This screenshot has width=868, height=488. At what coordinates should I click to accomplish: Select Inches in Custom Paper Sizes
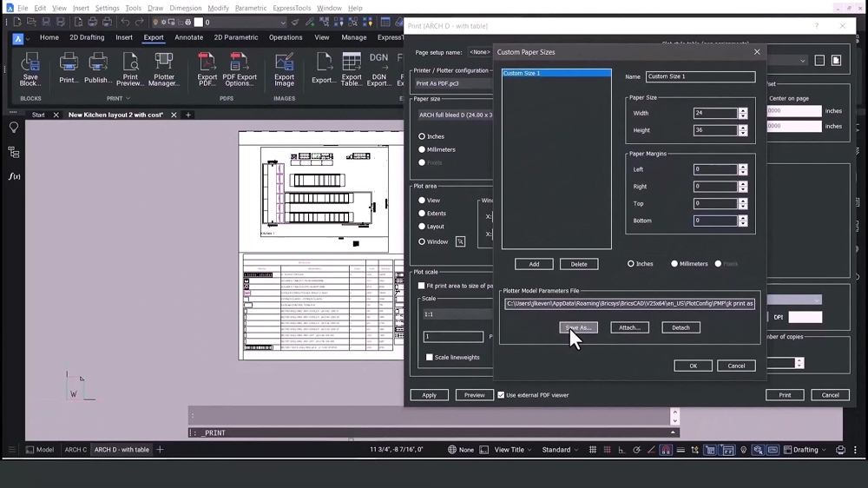point(630,264)
